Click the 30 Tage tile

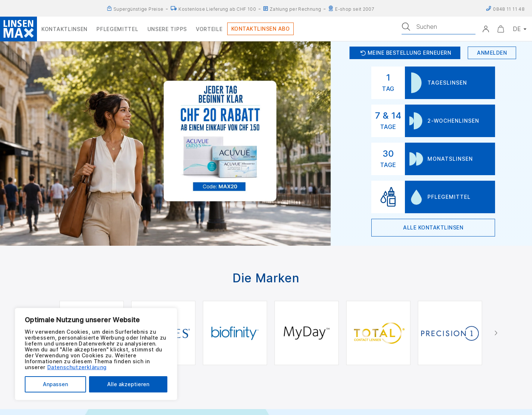pyautogui.click(x=388, y=159)
